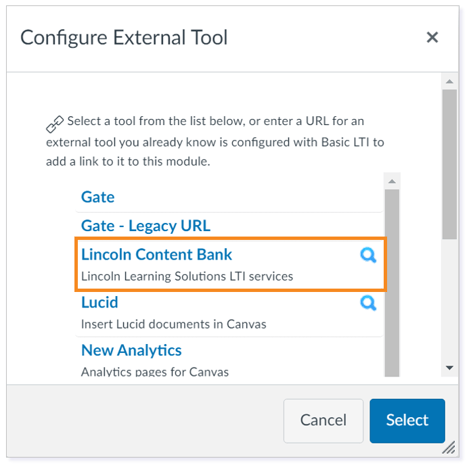The width and height of the screenshot is (471, 465).
Task: Click the magnifier icon beside Lincoln Content Bank
Action: tap(368, 255)
